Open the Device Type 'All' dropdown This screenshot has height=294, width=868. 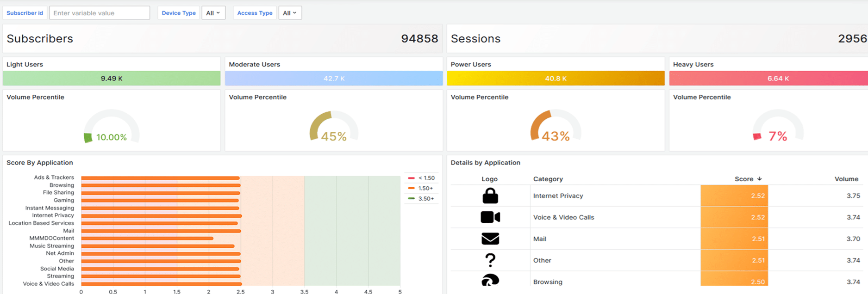tap(213, 13)
